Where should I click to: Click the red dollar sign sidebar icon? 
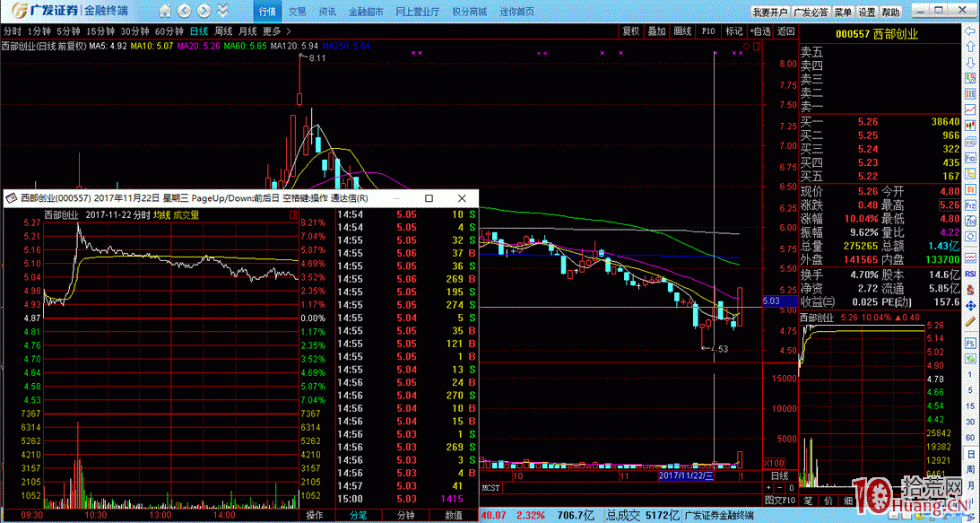coord(970,290)
